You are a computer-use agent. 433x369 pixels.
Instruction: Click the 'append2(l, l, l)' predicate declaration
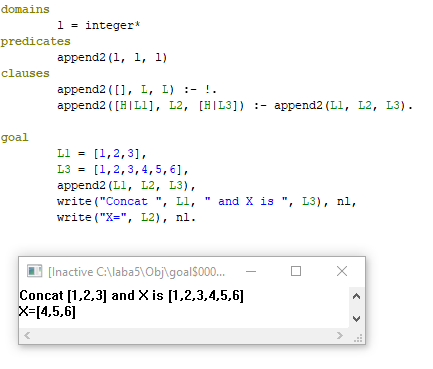tap(112, 57)
